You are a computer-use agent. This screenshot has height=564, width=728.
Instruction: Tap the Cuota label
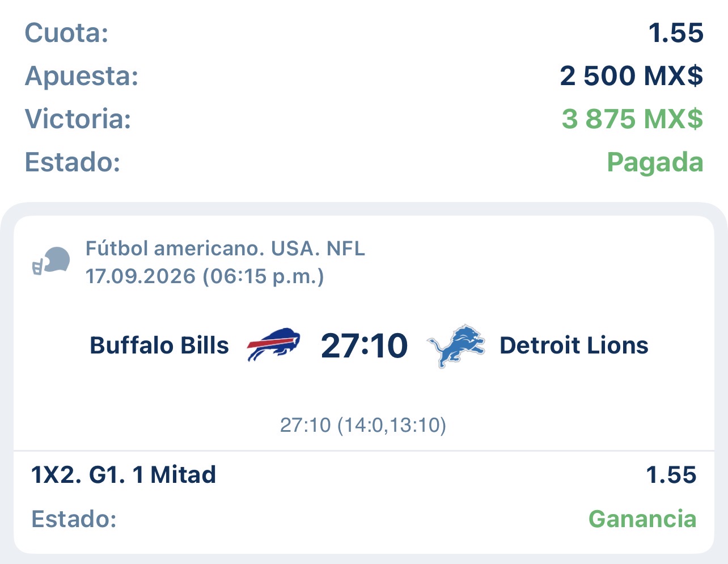[x=66, y=33]
